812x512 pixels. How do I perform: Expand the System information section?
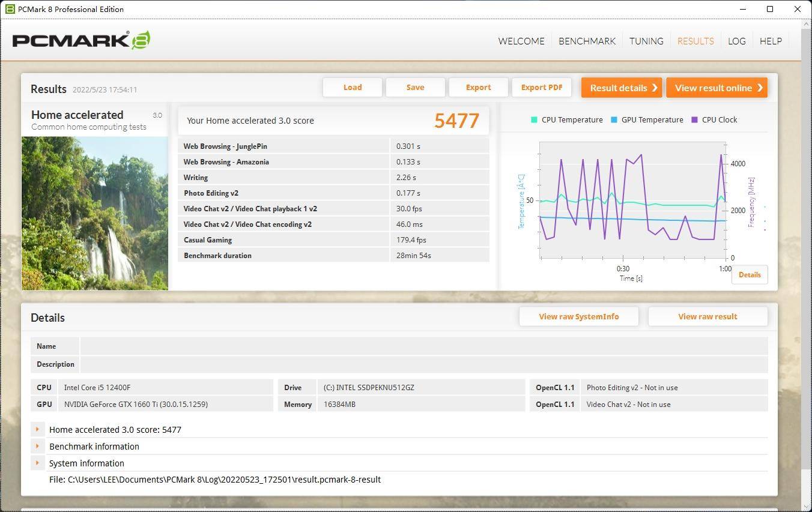pos(37,463)
